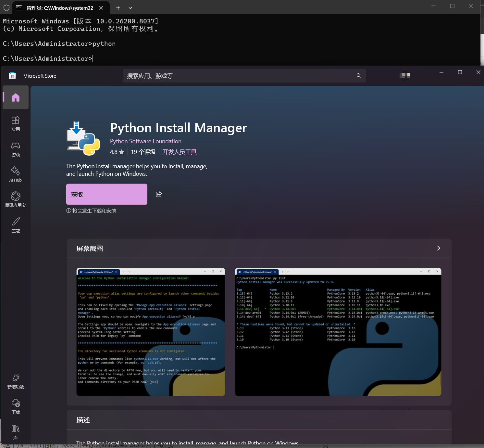Open the 开发人员工具 category link
484x448 pixels.
click(x=180, y=152)
